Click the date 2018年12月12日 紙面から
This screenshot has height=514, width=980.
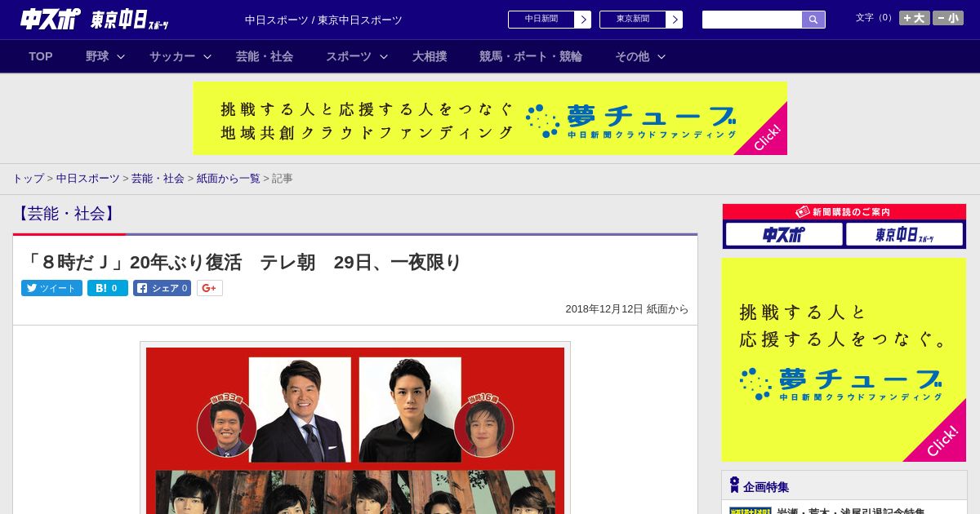(x=627, y=309)
